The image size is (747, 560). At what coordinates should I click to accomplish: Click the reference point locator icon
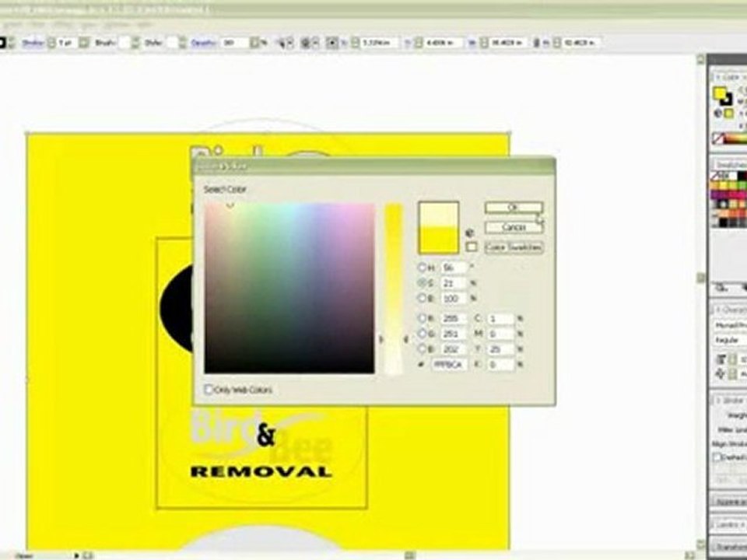click(x=332, y=43)
